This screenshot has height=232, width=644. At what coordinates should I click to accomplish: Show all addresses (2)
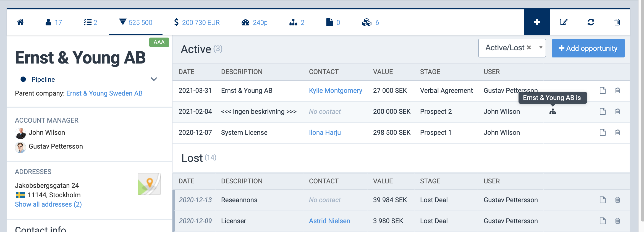coord(48,204)
